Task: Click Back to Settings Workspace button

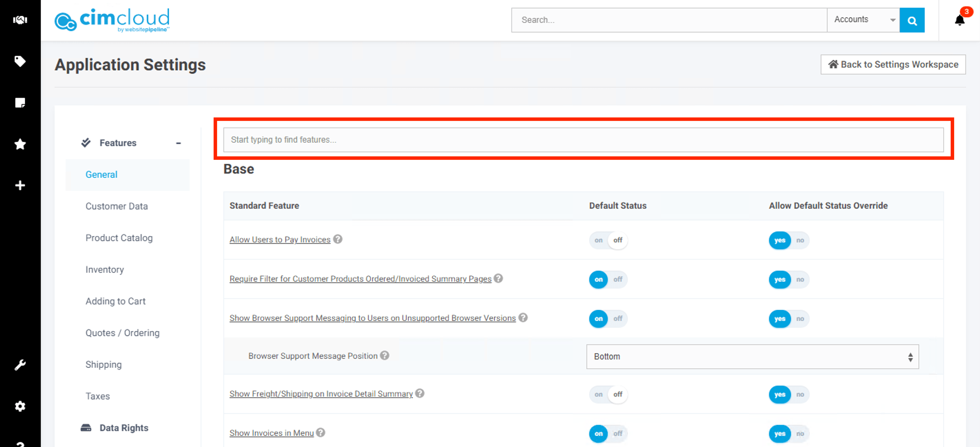Action: pos(892,65)
